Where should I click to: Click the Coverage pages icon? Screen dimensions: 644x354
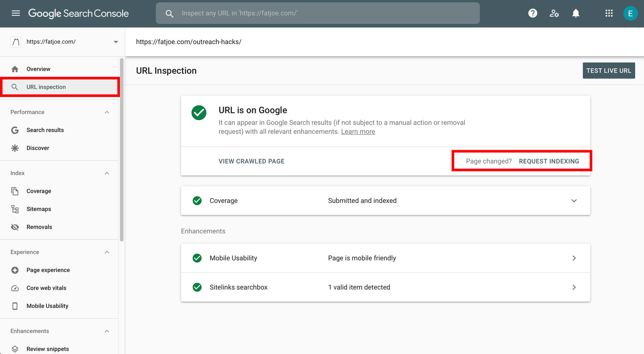pos(15,191)
